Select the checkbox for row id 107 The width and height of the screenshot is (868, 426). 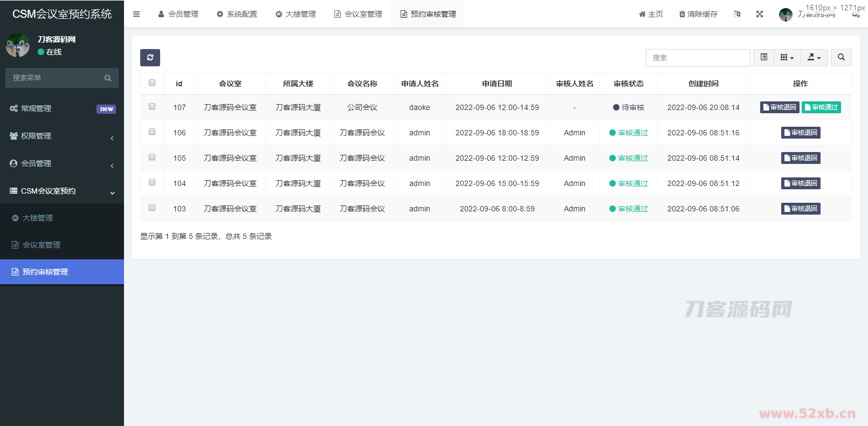(152, 107)
